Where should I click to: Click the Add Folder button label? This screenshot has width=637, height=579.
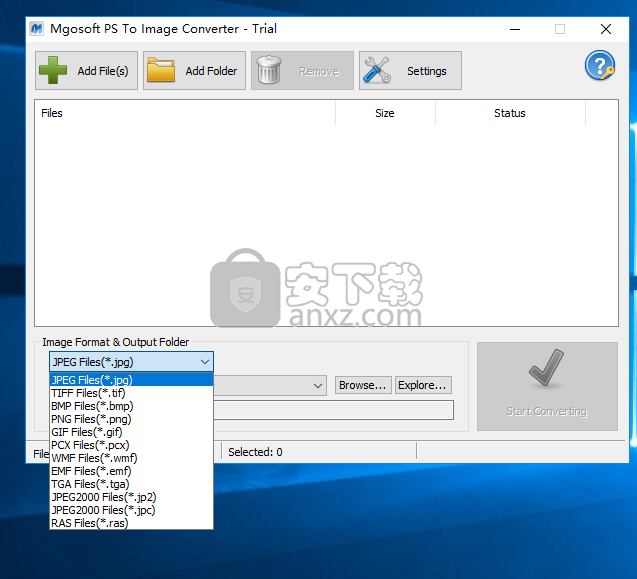coord(211,71)
